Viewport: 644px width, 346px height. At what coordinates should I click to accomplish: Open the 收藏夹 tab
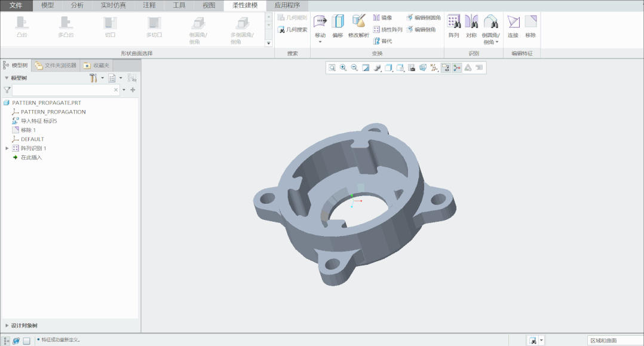(97, 65)
